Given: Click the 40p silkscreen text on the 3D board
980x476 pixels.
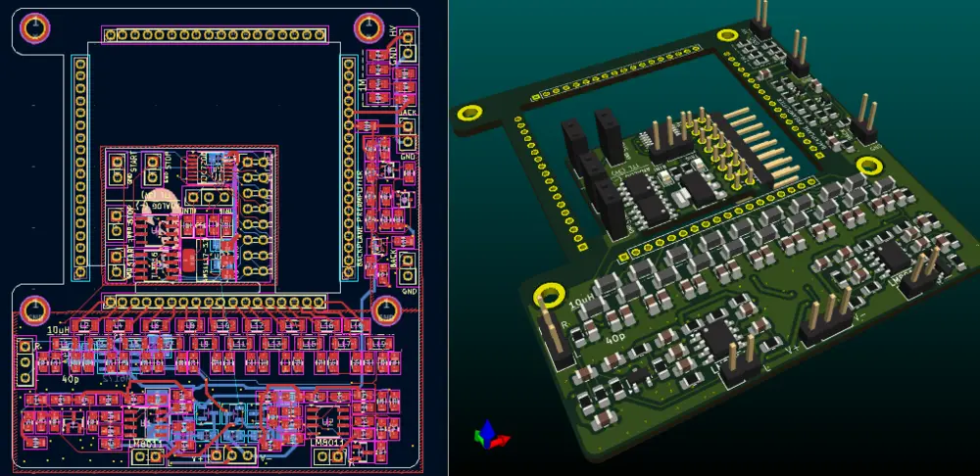Looking at the screenshot, I should [615, 339].
